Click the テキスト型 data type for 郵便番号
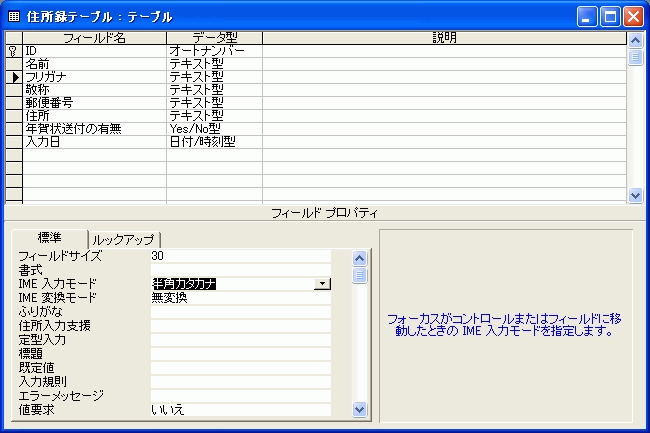650x433 pixels. 214,103
